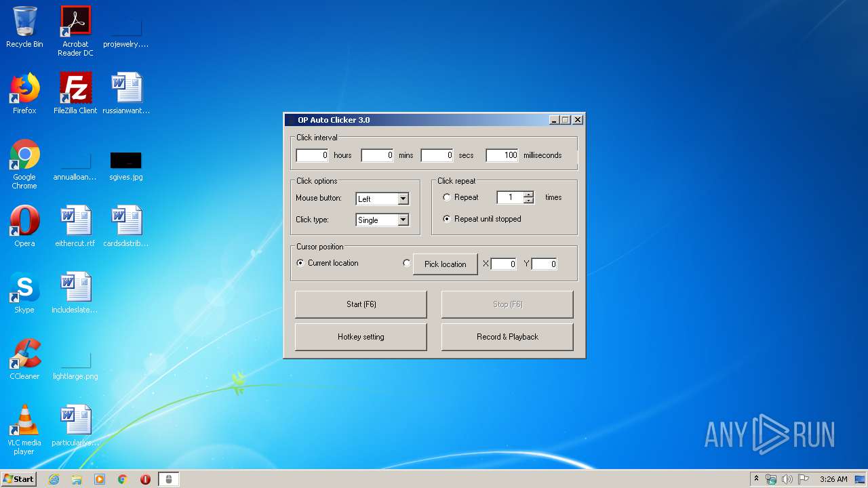The image size is (868, 488).
Task: Focus the secs interval field
Action: coord(437,155)
